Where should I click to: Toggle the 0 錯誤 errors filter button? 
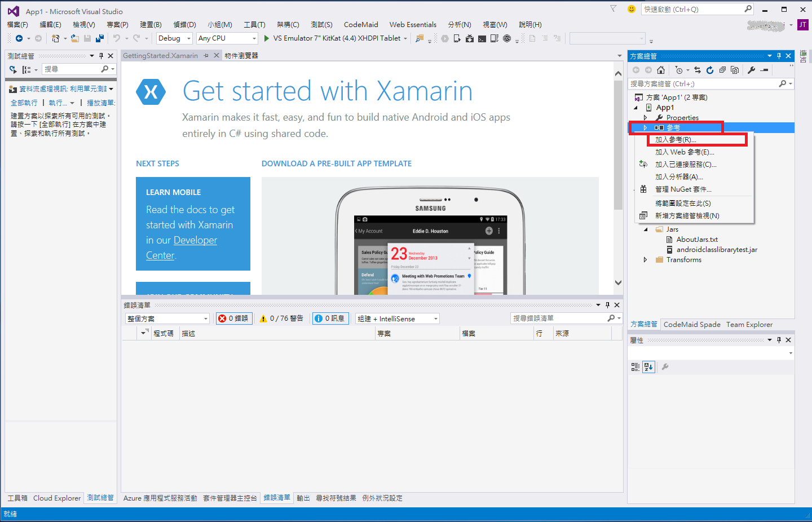pyautogui.click(x=233, y=318)
